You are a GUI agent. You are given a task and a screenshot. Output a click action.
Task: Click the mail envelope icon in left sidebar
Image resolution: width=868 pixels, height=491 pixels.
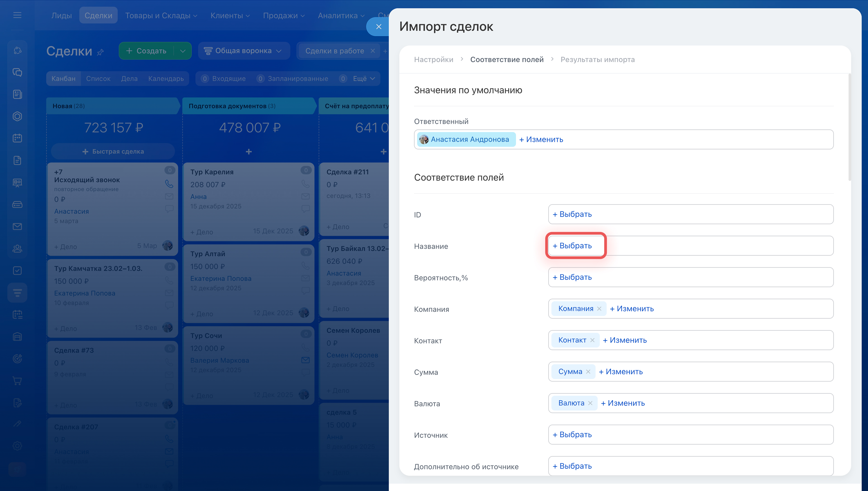[17, 227]
